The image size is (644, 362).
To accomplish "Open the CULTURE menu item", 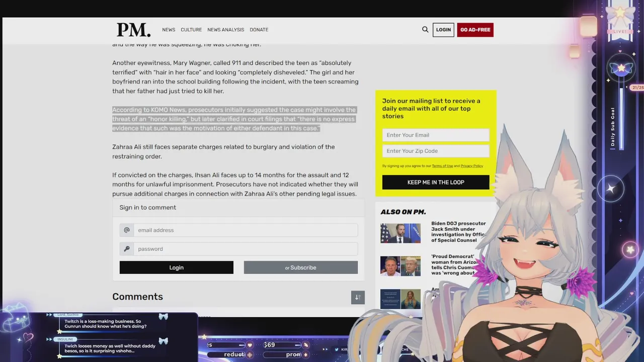I will [x=191, y=30].
